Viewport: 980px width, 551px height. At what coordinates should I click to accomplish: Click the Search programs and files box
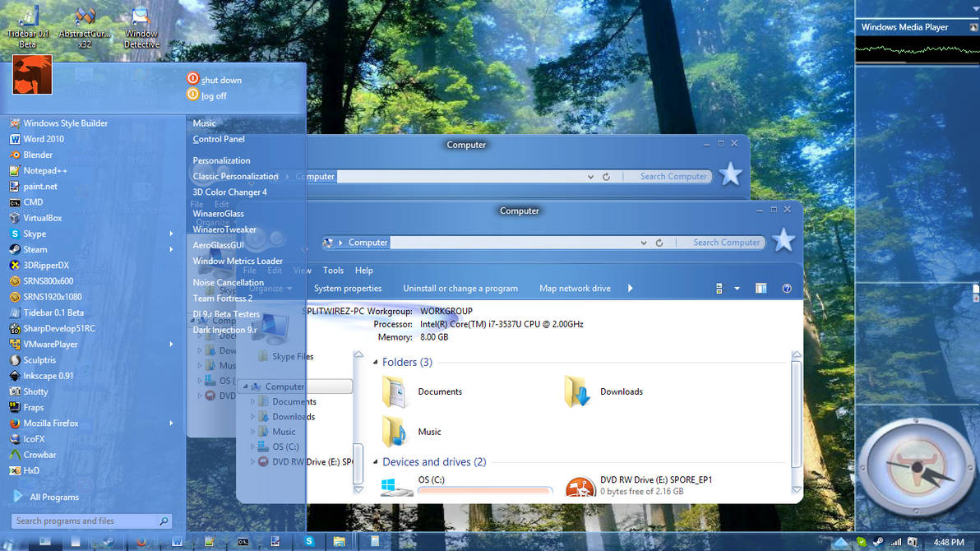(x=90, y=521)
